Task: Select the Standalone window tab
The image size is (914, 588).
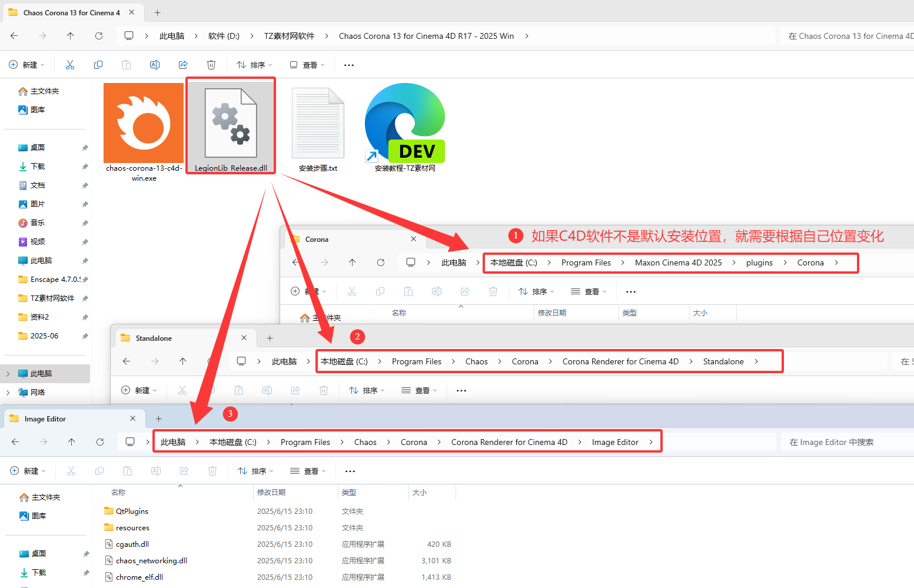Action: pos(186,338)
